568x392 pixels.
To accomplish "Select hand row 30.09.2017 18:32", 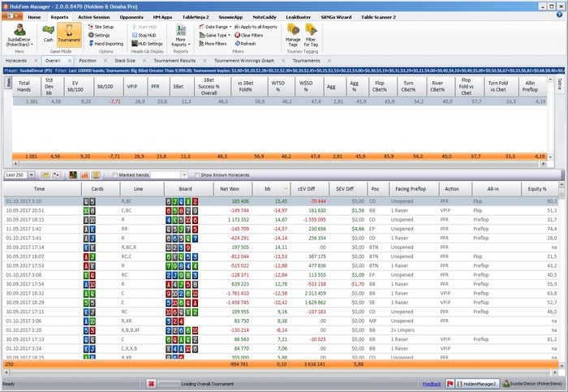I will click(281, 293).
